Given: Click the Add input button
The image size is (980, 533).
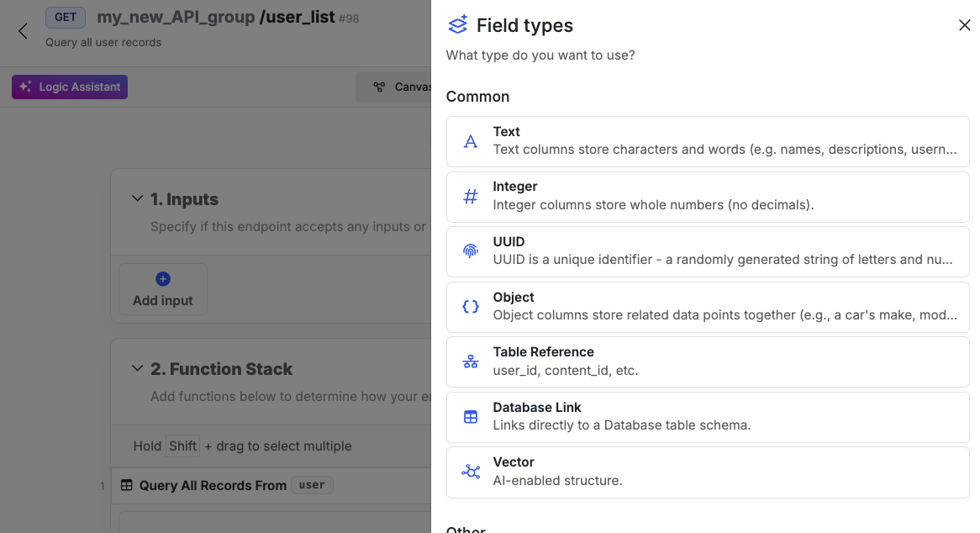Looking at the screenshot, I should 163,290.
